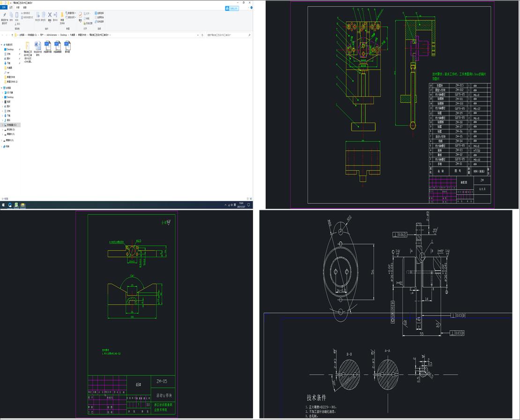The height and width of the screenshot is (420, 520).
Task: Expand the Network node in sidebar
Action: (x=2, y=147)
